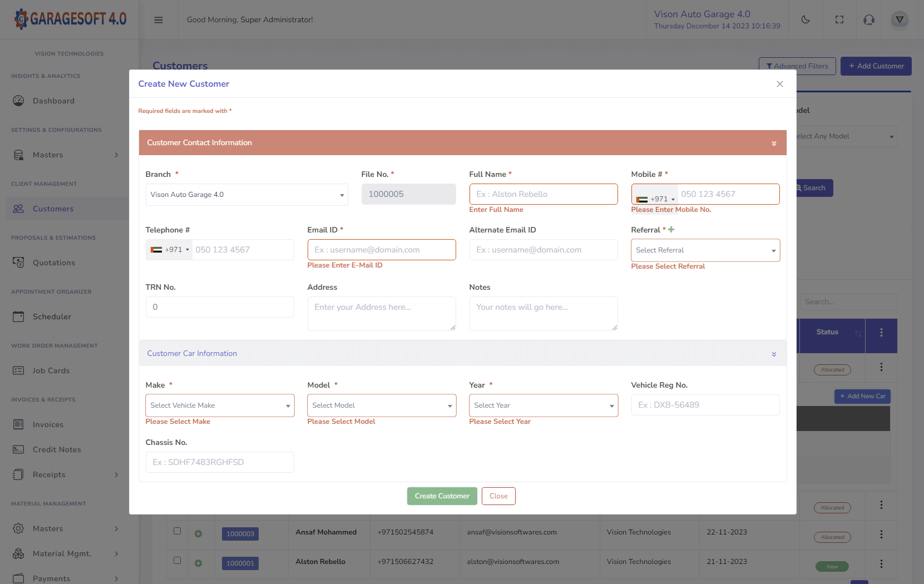Enter fullscreen mode

[839, 19]
